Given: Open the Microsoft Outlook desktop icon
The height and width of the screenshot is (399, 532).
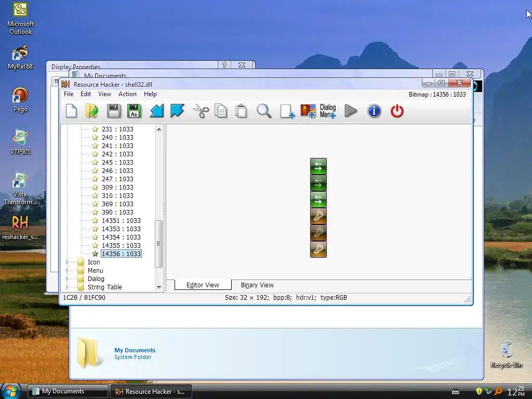Looking at the screenshot, I should [20, 19].
